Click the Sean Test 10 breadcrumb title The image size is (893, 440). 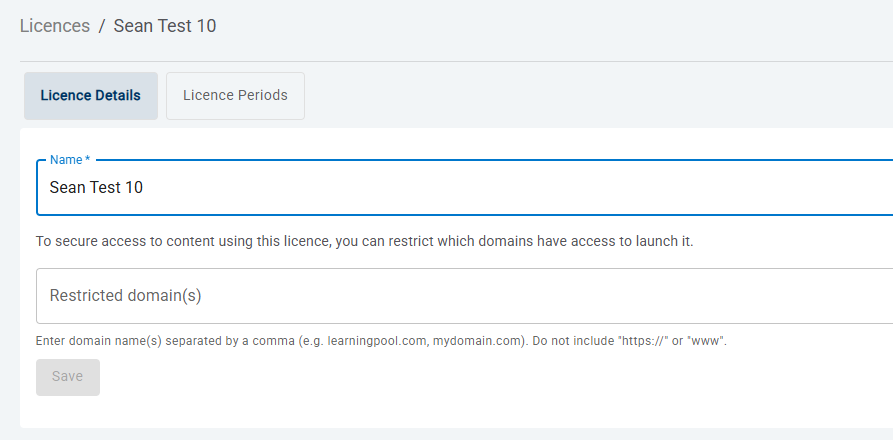click(165, 26)
